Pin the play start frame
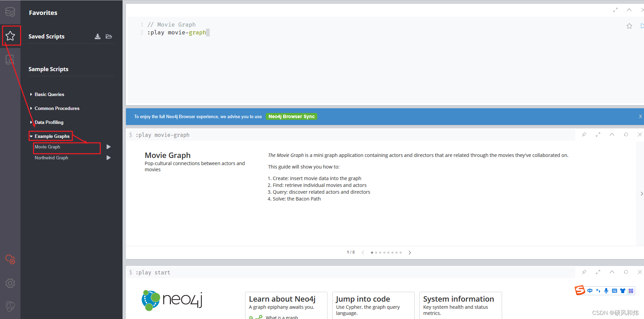Viewport: 644px width, 319px height. (584, 272)
